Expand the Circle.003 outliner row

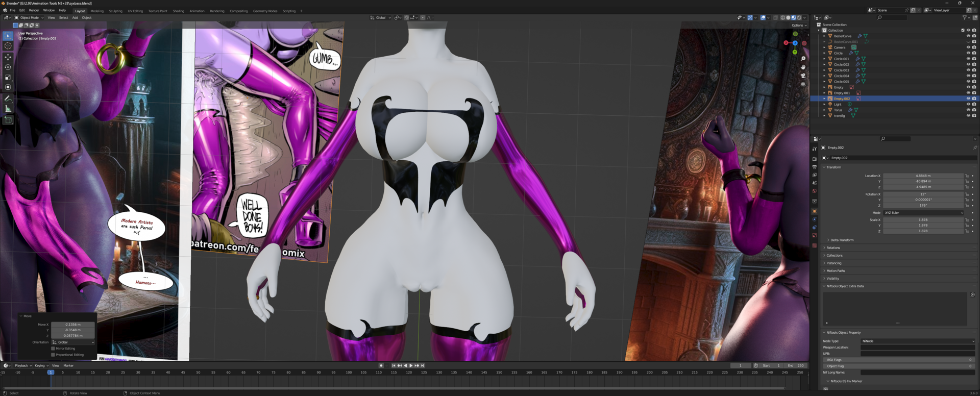(x=824, y=70)
